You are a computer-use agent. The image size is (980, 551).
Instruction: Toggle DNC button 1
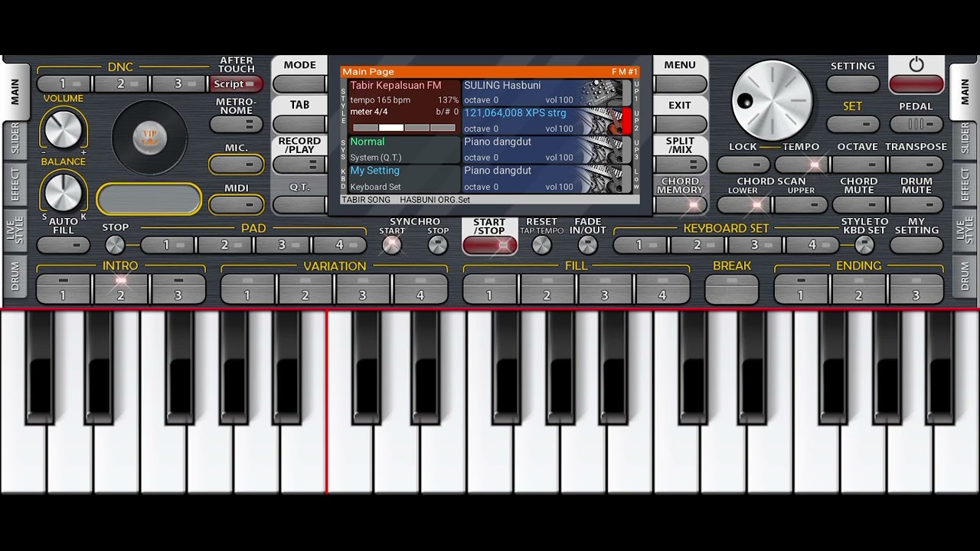point(64,83)
